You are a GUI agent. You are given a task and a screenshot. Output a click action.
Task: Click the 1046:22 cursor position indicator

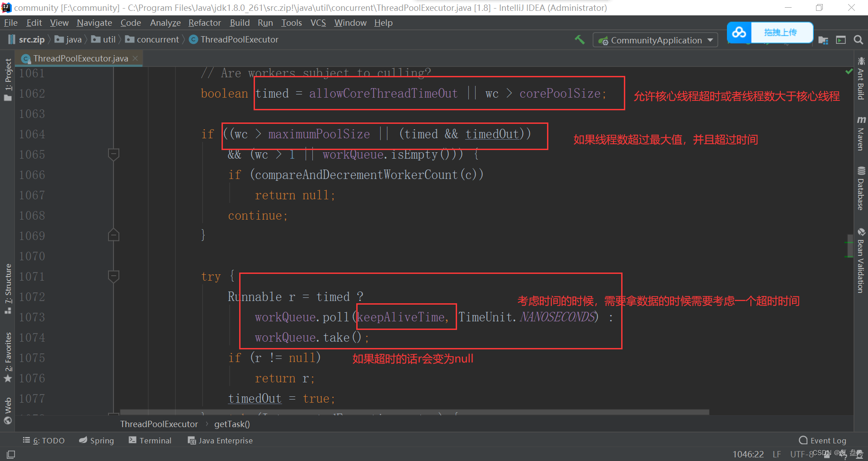click(x=748, y=454)
